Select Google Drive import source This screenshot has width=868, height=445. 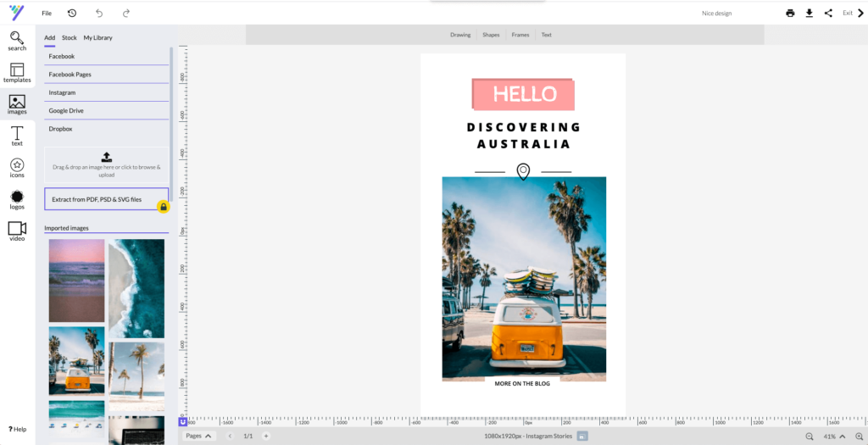(x=66, y=111)
